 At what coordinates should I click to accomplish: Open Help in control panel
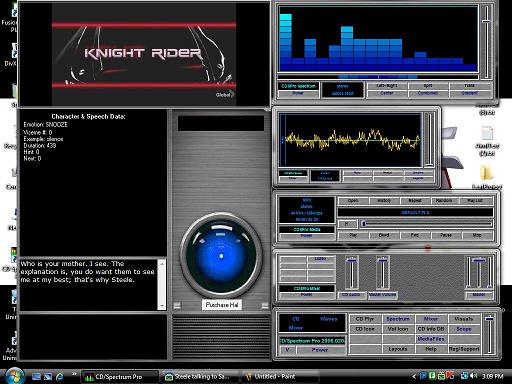point(431,349)
